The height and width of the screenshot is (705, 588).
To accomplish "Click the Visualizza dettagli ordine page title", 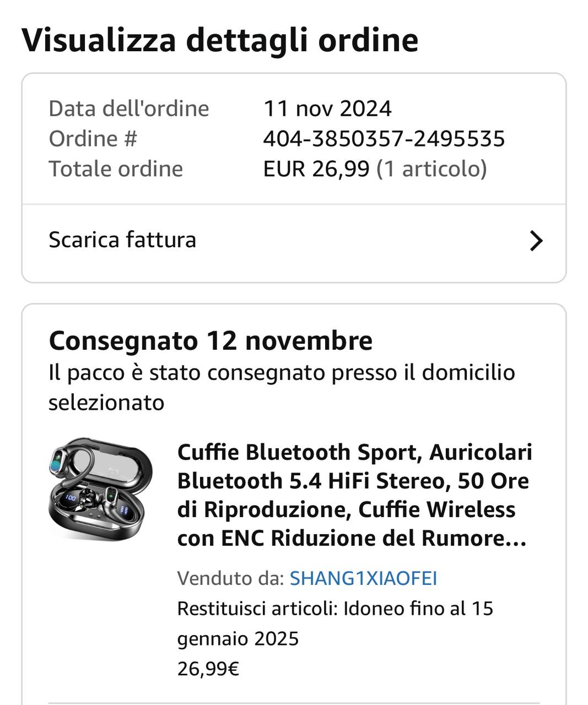I will (x=220, y=40).
